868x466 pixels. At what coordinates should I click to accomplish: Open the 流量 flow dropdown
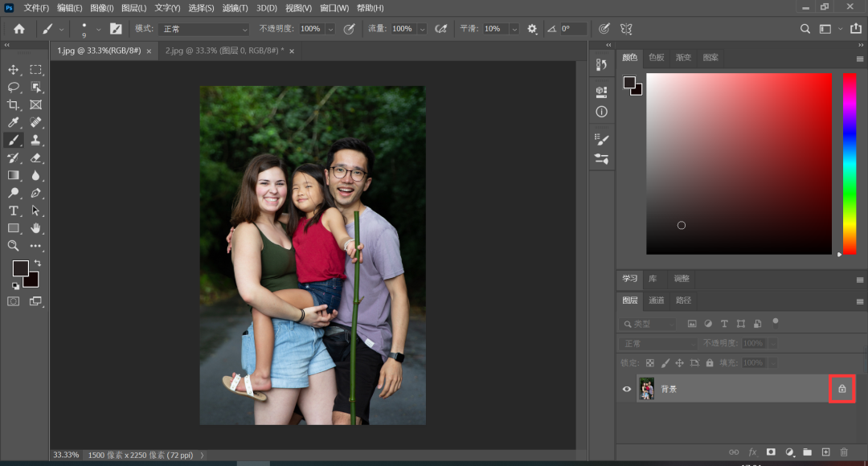click(x=423, y=29)
